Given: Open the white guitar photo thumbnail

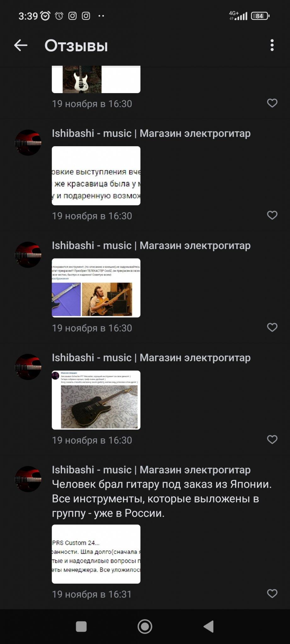Looking at the screenshot, I should (96, 79).
